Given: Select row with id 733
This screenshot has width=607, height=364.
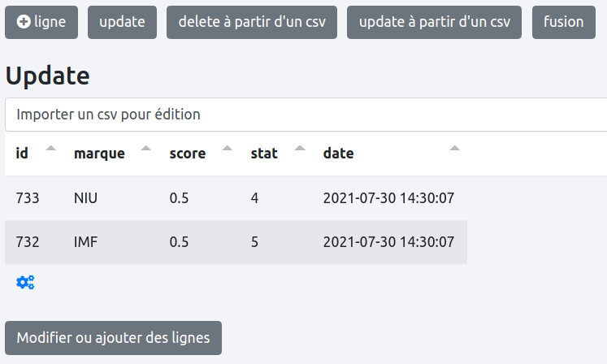Looking at the screenshot, I should click(x=28, y=198).
